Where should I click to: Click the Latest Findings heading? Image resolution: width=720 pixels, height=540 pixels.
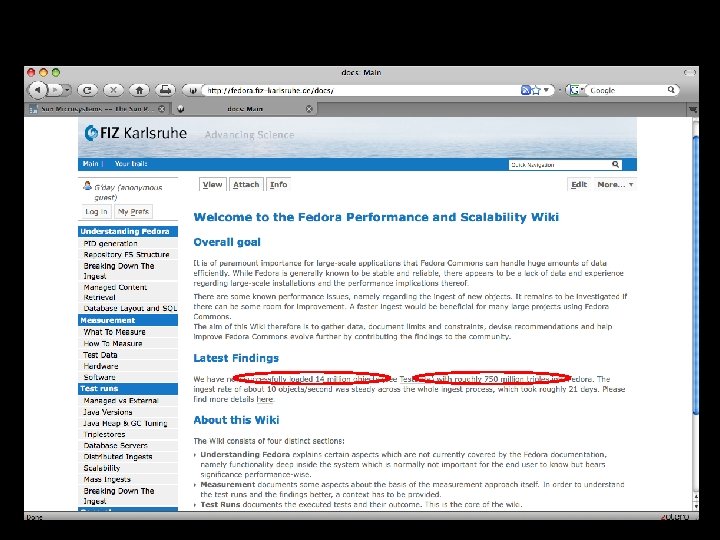236,358
